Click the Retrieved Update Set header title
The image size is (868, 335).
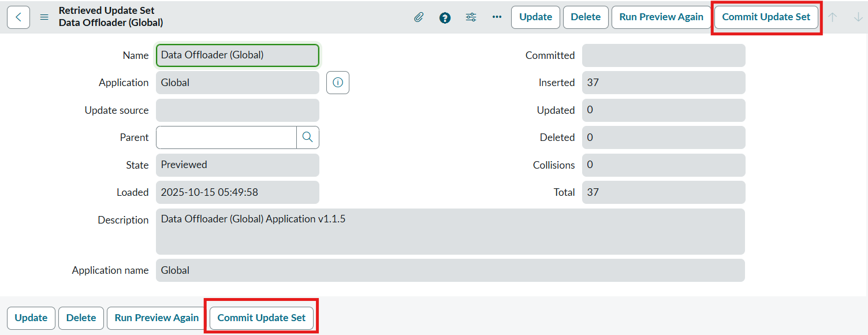tap(107, 10)
